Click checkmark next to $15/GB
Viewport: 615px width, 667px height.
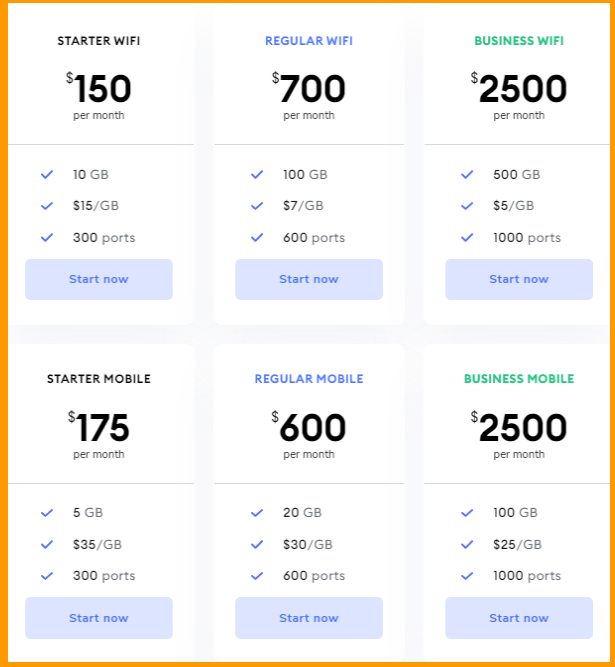tap(47, 206)
